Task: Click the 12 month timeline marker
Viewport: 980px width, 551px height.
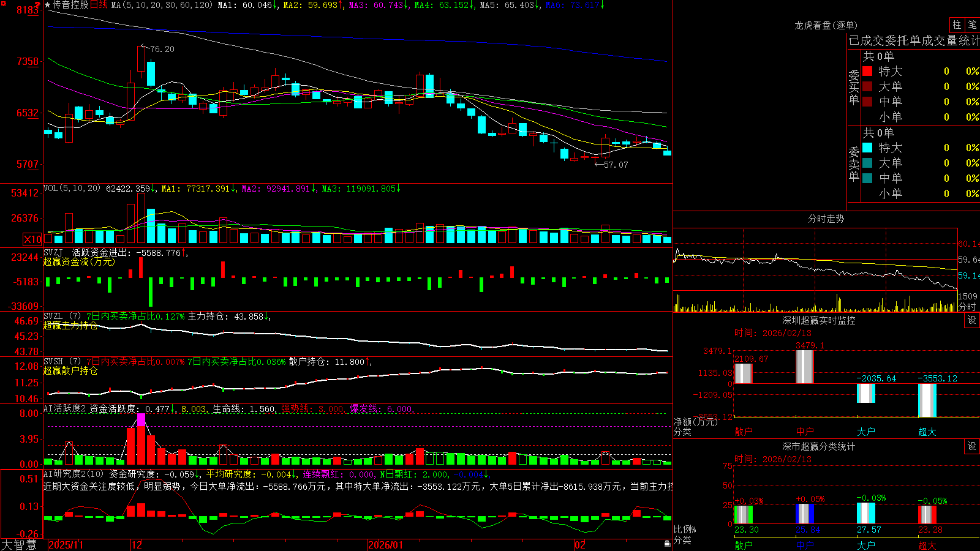Action: point(137,545)
